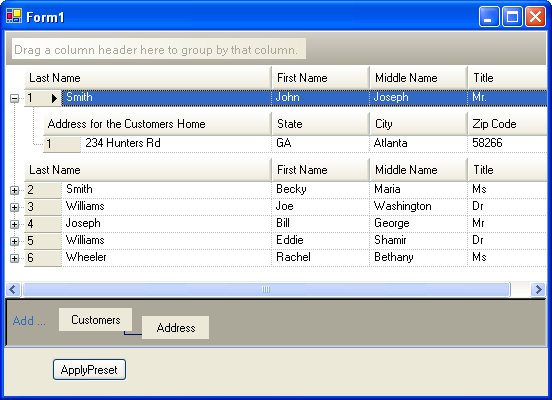Image resolution: width=552 pixels, height=400 pixels.
Task: Sort by top First Name column header
Action: click(321, 78)
